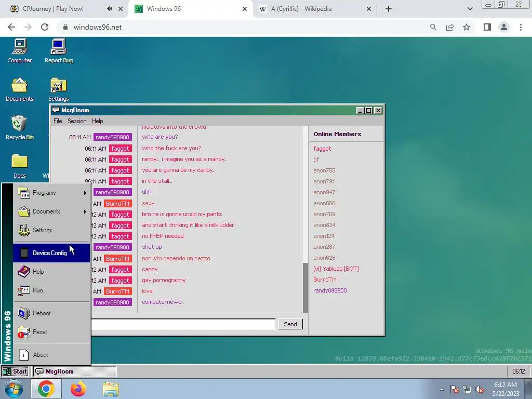Reload the windows96.net page

(45, 27)
